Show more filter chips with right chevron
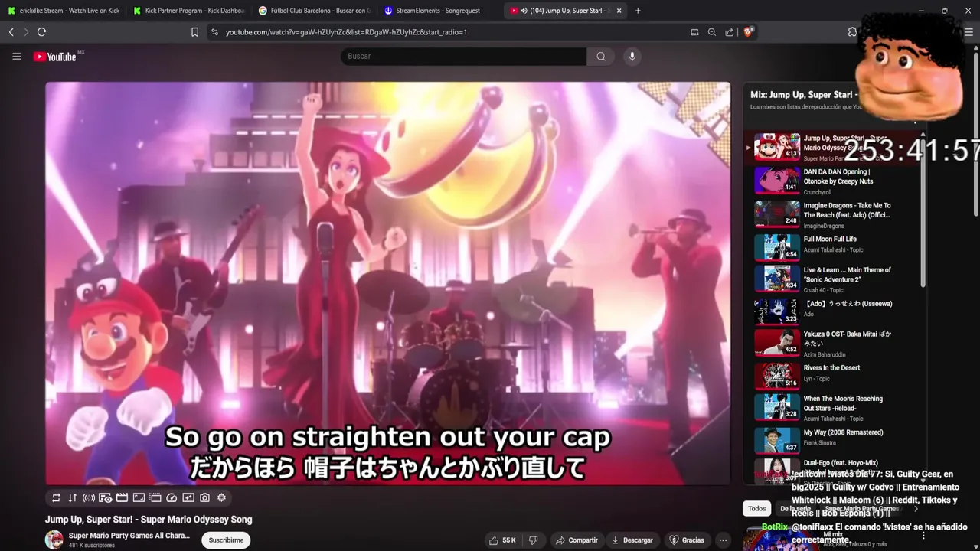 click(916, 509)
